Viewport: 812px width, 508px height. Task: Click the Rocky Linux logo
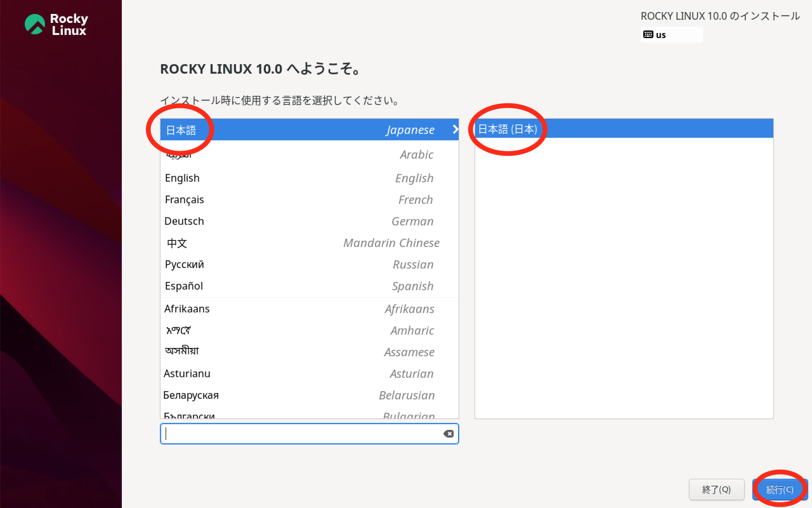pos(56,24)
